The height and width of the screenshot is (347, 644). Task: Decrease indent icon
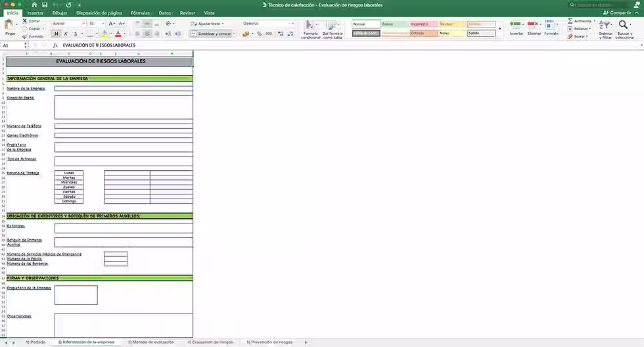(168, 34)
